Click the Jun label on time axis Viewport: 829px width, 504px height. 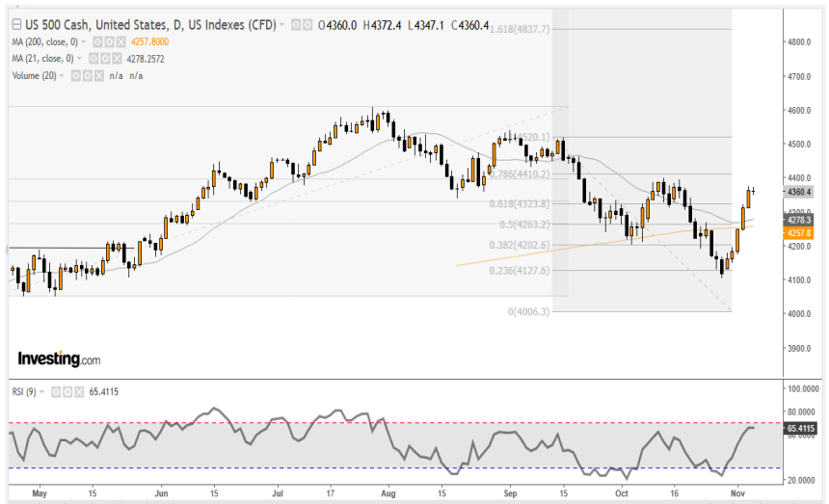point(161,493)
